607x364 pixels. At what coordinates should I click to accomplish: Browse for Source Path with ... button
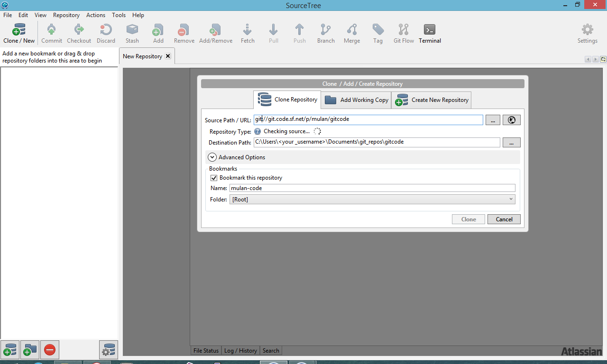pos(493,120)
